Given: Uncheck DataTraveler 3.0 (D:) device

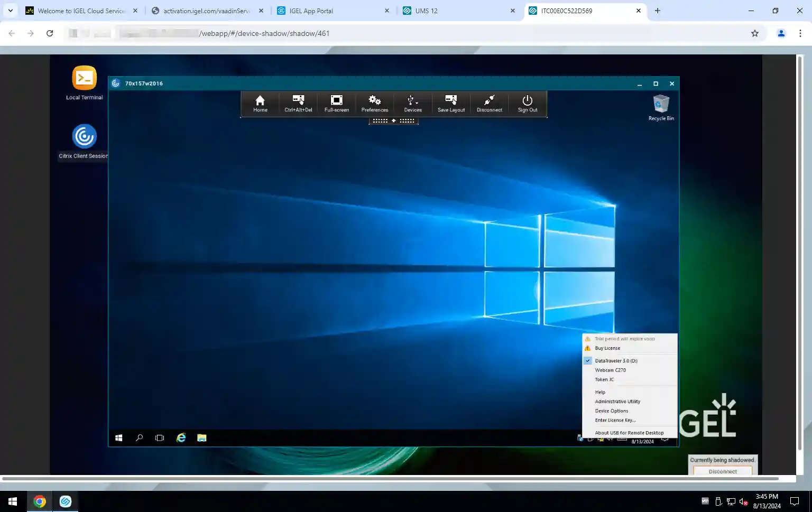Looking at the screenshot, I should tap(616, 361).
